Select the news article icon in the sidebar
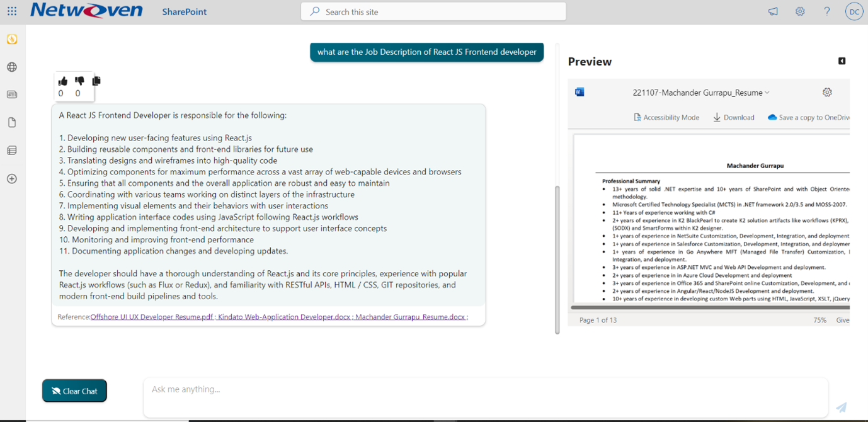 pos(11,94)
